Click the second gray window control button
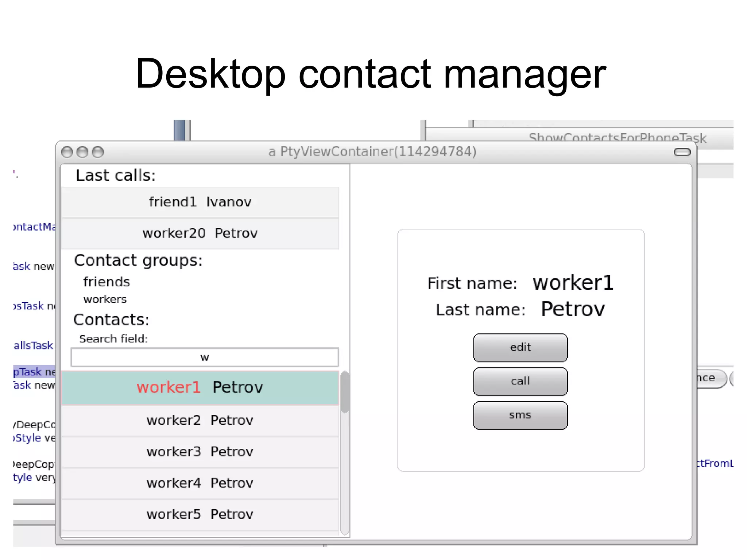Image resolution: width=747 pixels, height=560 pixels. point(82,152)
